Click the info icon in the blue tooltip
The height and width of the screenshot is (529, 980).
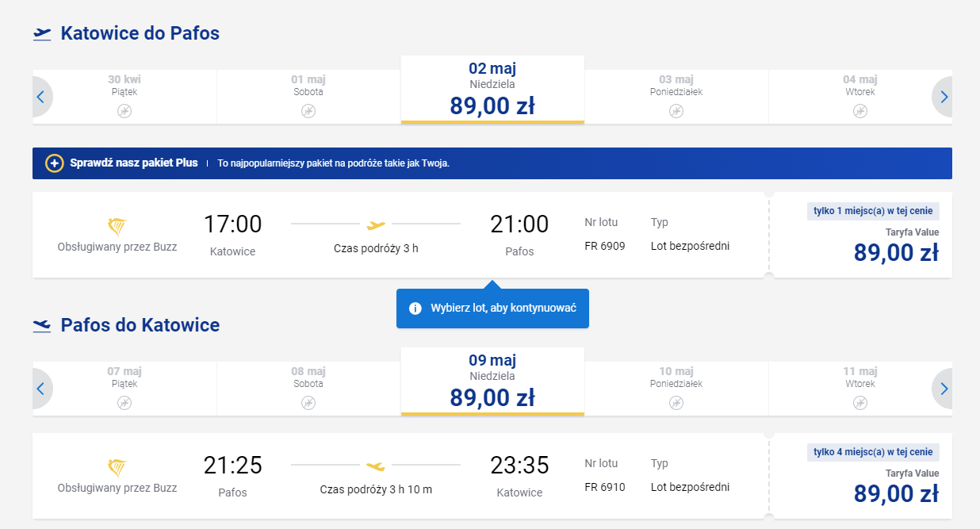(x=415, y=309)
